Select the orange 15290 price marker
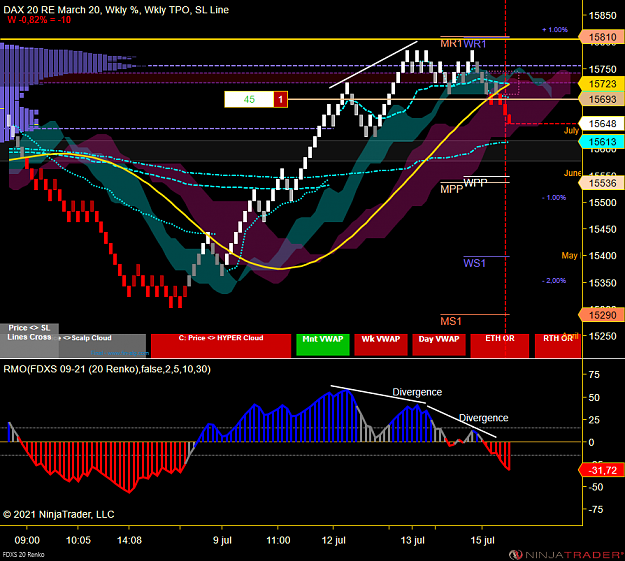Screen dimensions: 625x561 tap(603, 315)
